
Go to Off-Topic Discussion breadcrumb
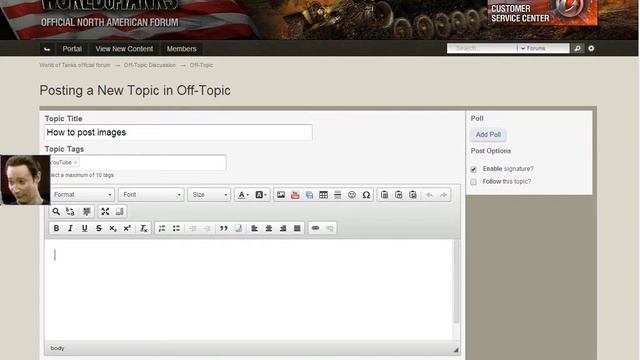point(149,65)
